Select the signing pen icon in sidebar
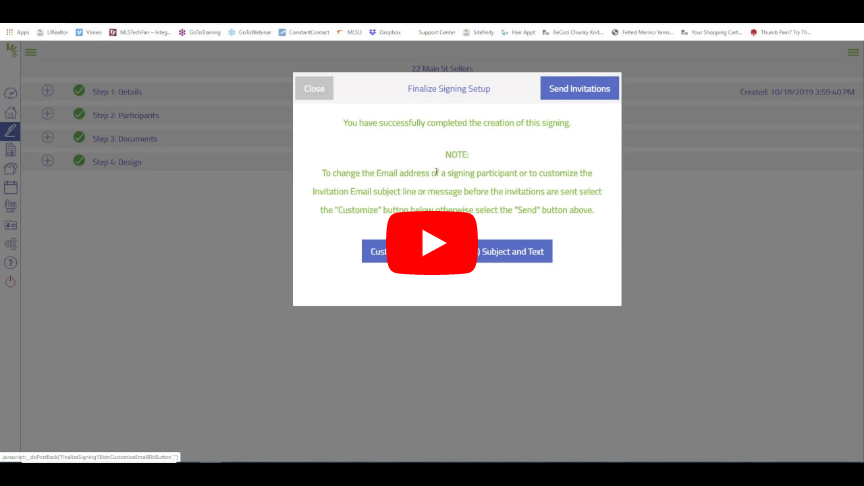 11,131
